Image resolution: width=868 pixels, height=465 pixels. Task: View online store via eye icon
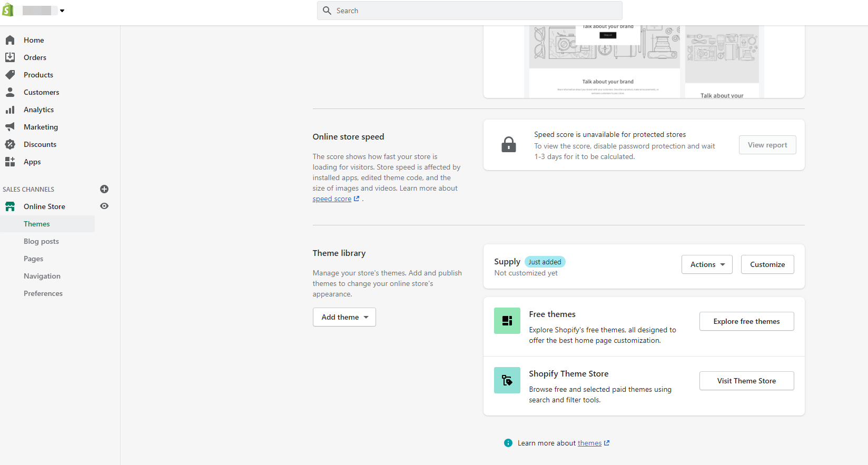tap(104, 206)
